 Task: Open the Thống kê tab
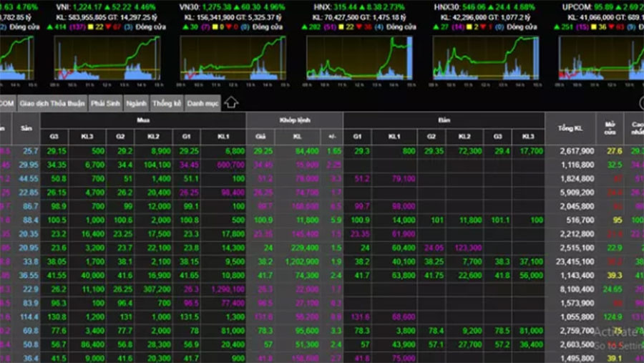click(x=166, y=103)
